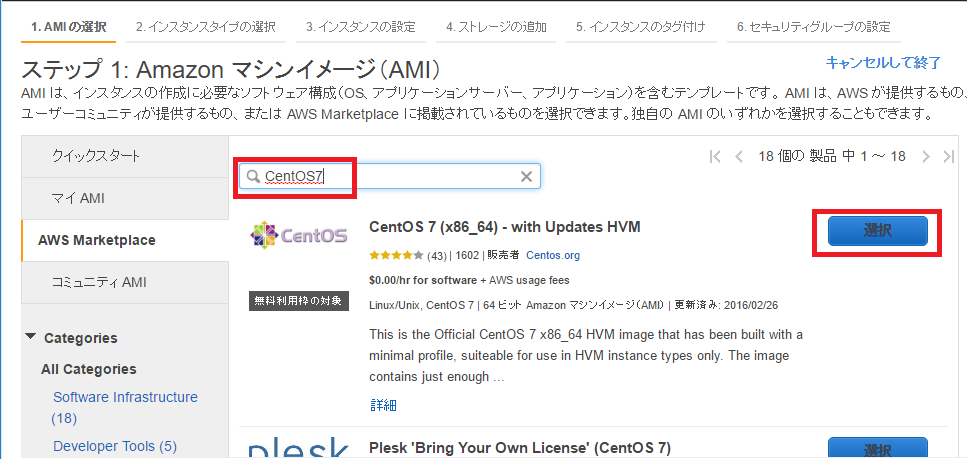
Task: Click the CentOS logo thumbnail
Action: click(x=299, y=235)
